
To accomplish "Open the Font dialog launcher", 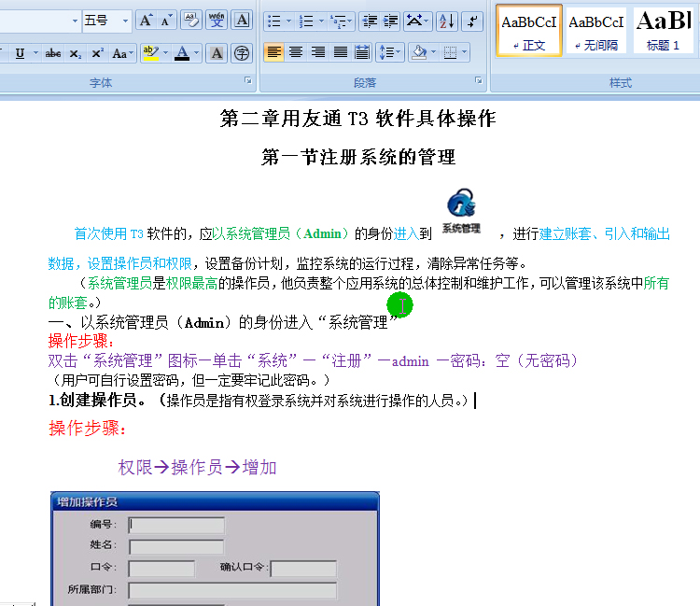I will [x=248, y=81].
